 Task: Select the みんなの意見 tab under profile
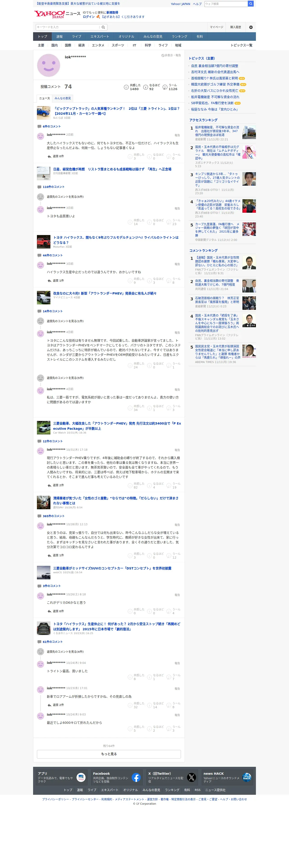pyautogui.click(x=63, y=98)
